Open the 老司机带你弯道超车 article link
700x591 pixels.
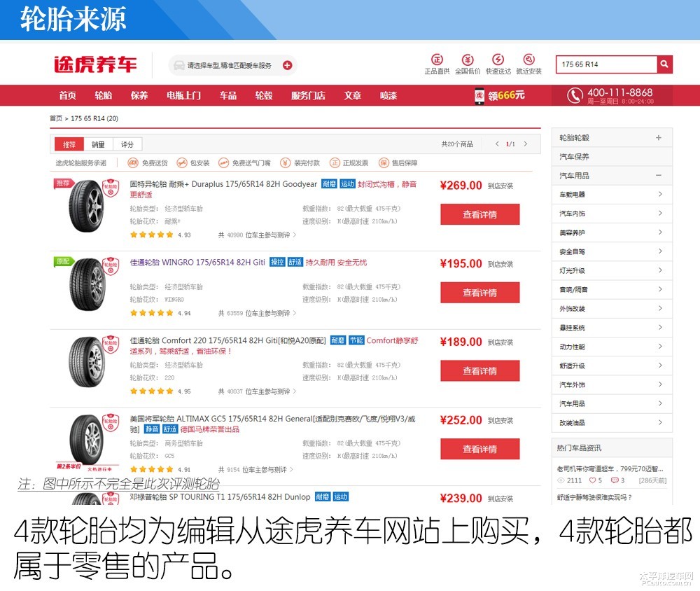[x=610, y=468]
